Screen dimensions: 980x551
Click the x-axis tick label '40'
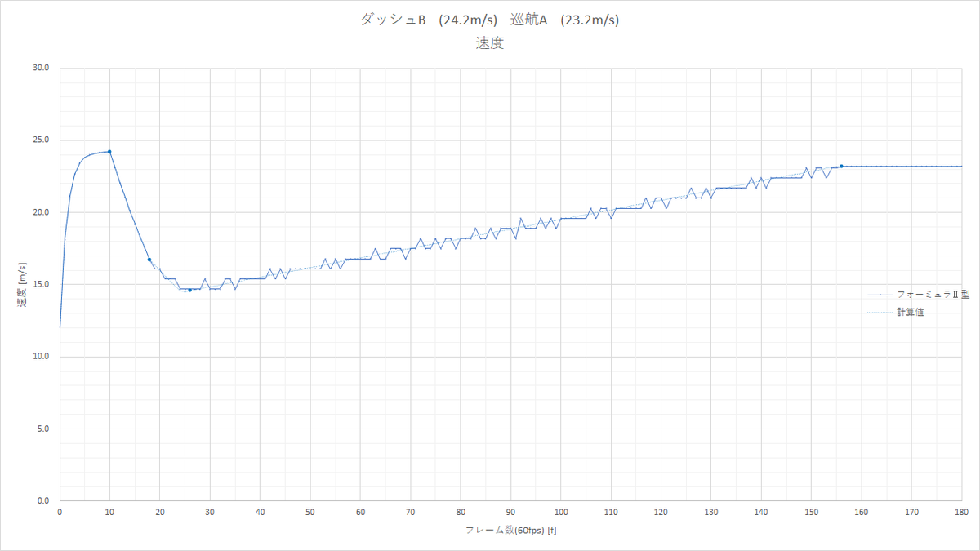[x=261, y=513]
